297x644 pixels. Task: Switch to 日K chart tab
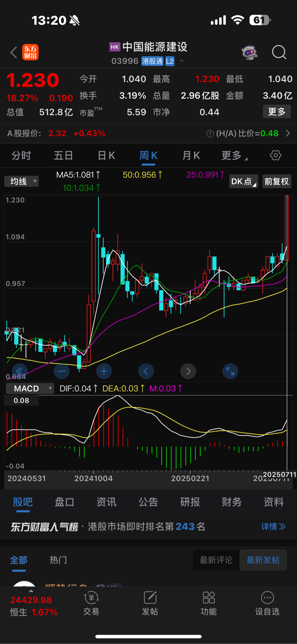point(106,155)
